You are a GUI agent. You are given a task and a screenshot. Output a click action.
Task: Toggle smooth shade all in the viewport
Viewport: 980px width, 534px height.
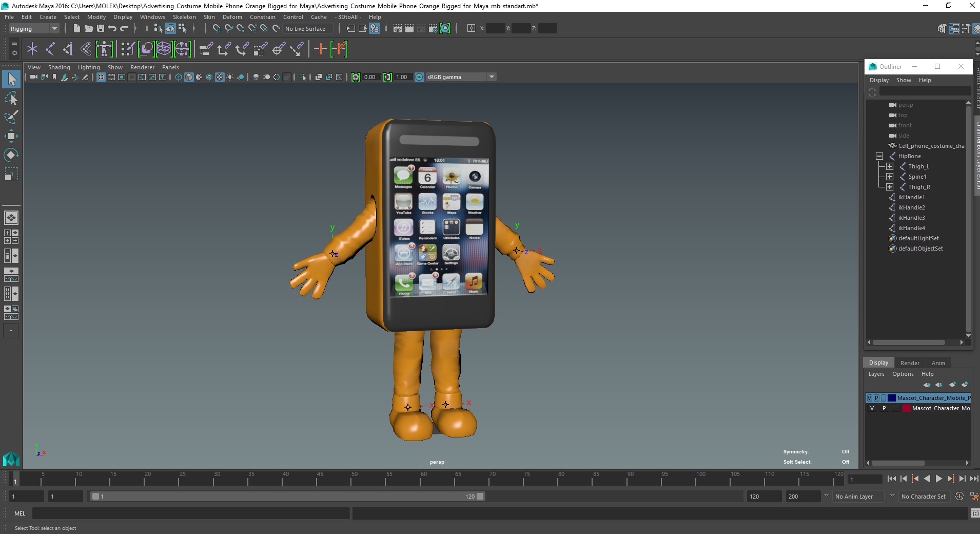click(x=189, y=77)
